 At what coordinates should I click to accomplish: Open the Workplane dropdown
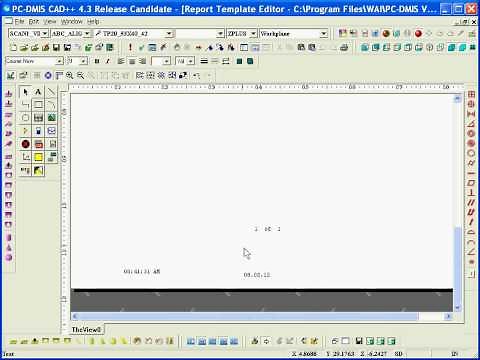click(x=323, y=33)
